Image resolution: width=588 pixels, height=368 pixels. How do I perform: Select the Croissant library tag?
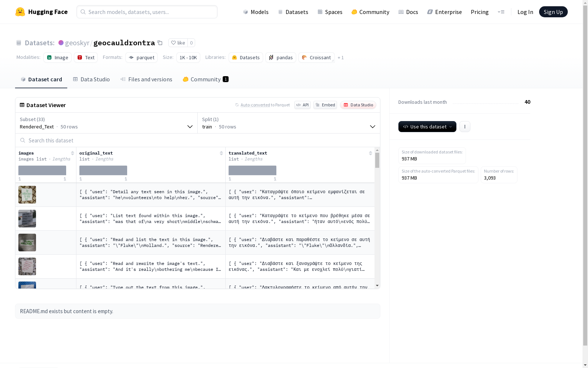coord(316,57)
